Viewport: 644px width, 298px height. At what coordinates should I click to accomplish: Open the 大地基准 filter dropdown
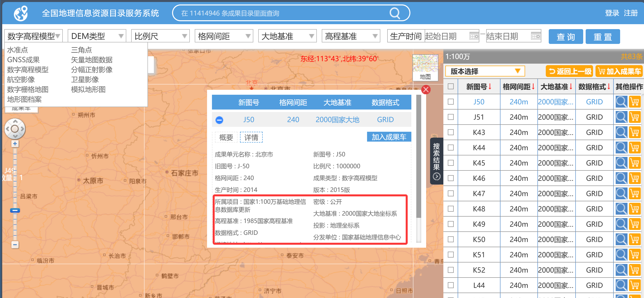[287, 36]
